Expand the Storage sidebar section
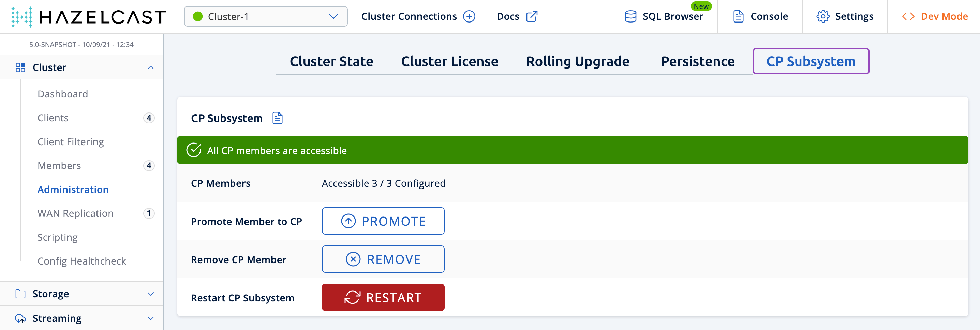The height and width of the screenshot is (330, 980). [151, 294]
